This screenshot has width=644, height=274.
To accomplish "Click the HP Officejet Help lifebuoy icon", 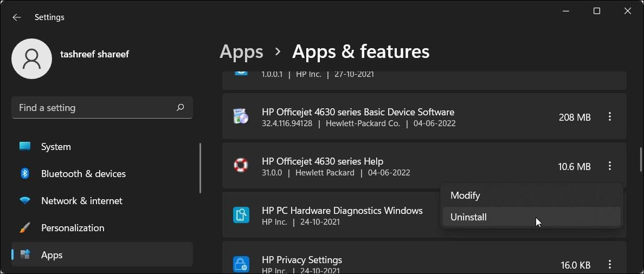I will (x=241, y=166).
